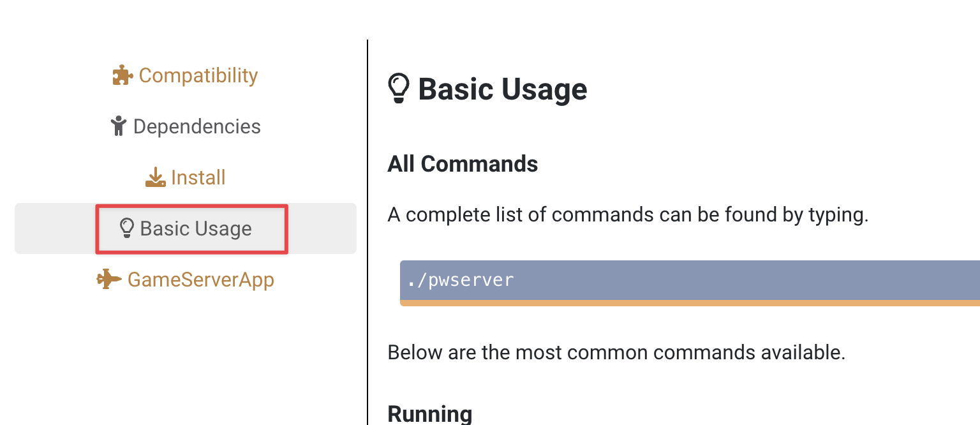This screenshot has height=425, width=980.
Task: Open the Compatibility page link
Action: 198,75
